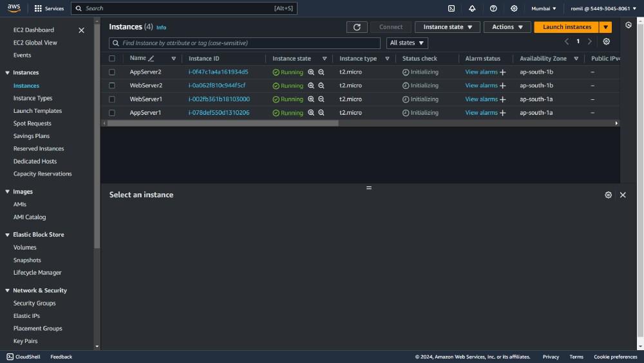Image resolution: width=644 pixels, height=363 pixels.
Task: Open the clock icon side panel
Action: click(x=629, y=26)
